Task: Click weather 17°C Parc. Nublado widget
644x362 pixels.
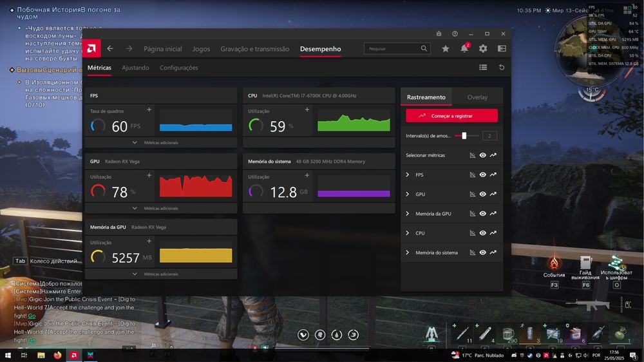Action: (477, 356)
